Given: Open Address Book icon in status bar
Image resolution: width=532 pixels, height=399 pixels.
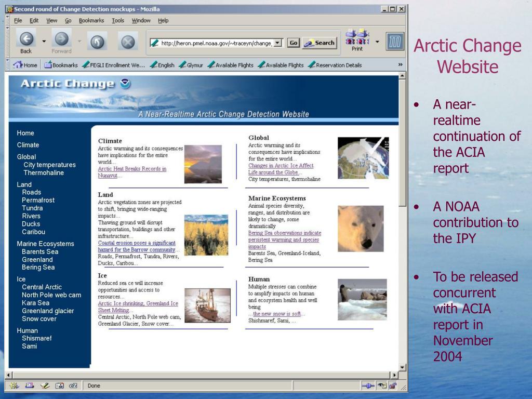Looking at the screenshot, I should coord(59,385).
